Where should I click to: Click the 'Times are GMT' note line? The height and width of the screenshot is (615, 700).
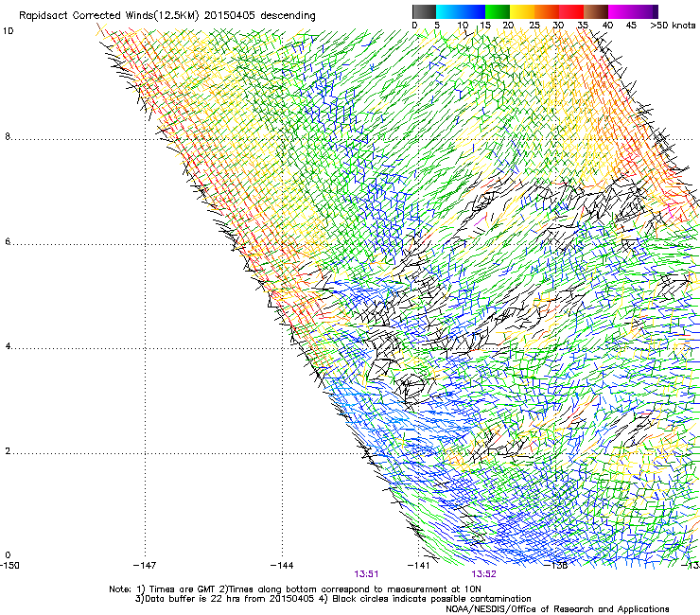294,589
